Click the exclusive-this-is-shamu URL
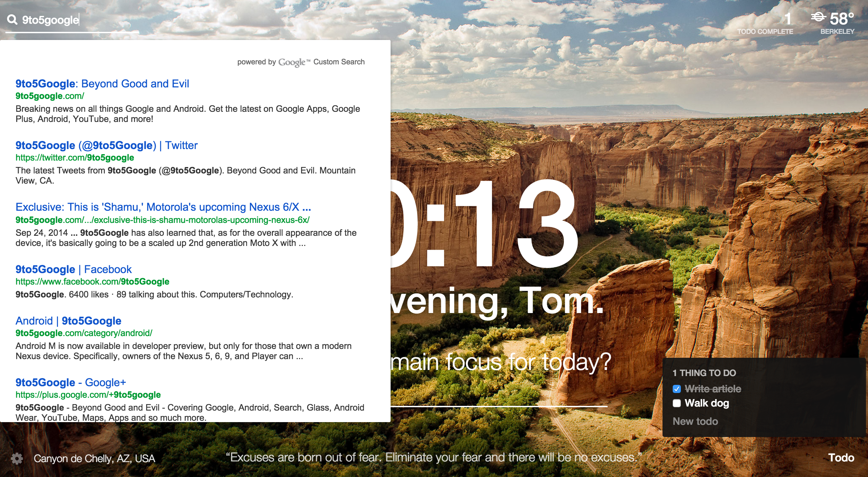Viewport: 868px width, 477px height. point(162,220)
